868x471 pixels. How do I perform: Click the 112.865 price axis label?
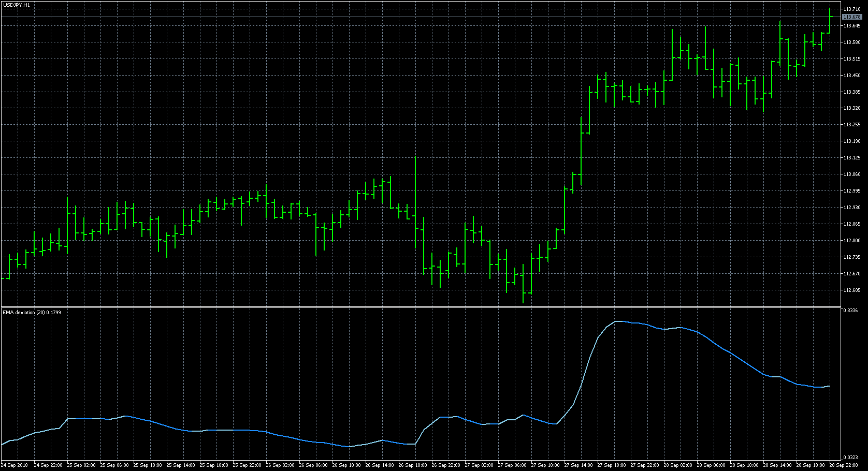point(852,224)
